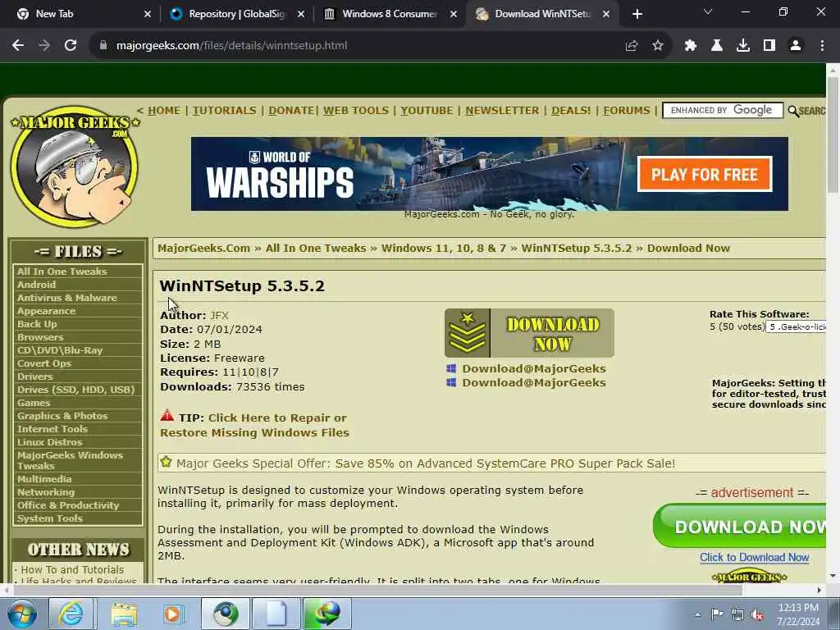Click the All In One Tweaks breadcrumb
Screen dimensions: 840x630
(316, 248)
